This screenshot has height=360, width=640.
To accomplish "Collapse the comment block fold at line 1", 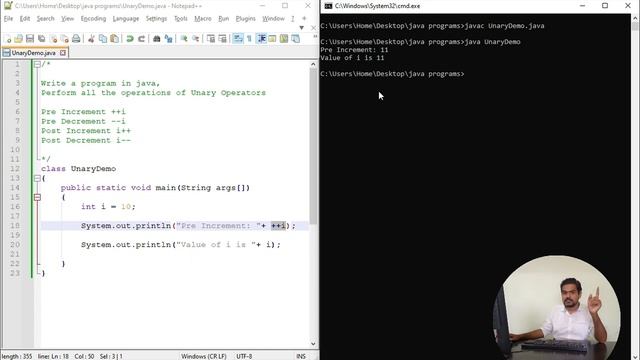I will pos(37,64).
